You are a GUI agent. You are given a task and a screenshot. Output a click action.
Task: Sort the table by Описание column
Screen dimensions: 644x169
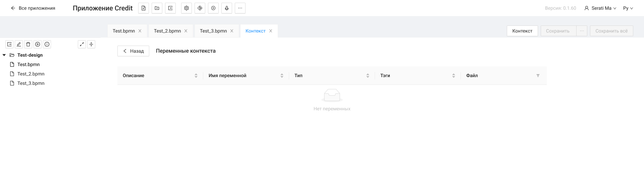tap(196, 76)
